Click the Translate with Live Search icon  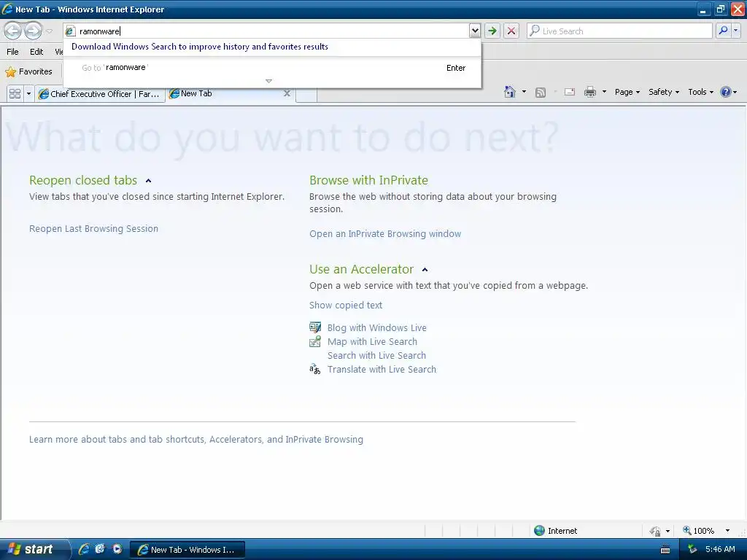pyautogui.click(x=315, y=369)
